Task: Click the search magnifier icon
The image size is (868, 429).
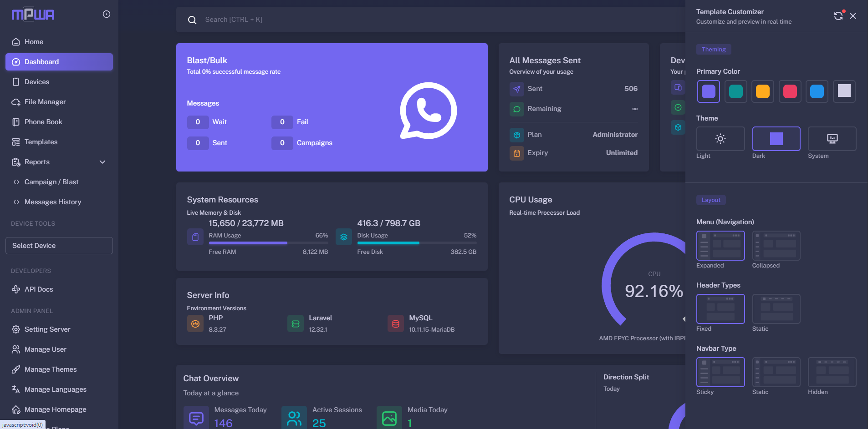Action: pos(192,20)
